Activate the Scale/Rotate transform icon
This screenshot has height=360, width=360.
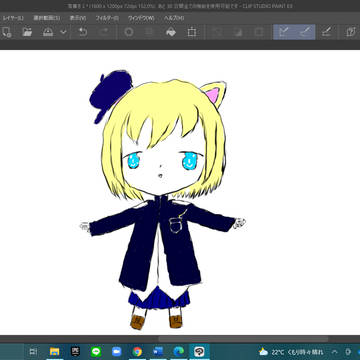[x=192, y=32]
